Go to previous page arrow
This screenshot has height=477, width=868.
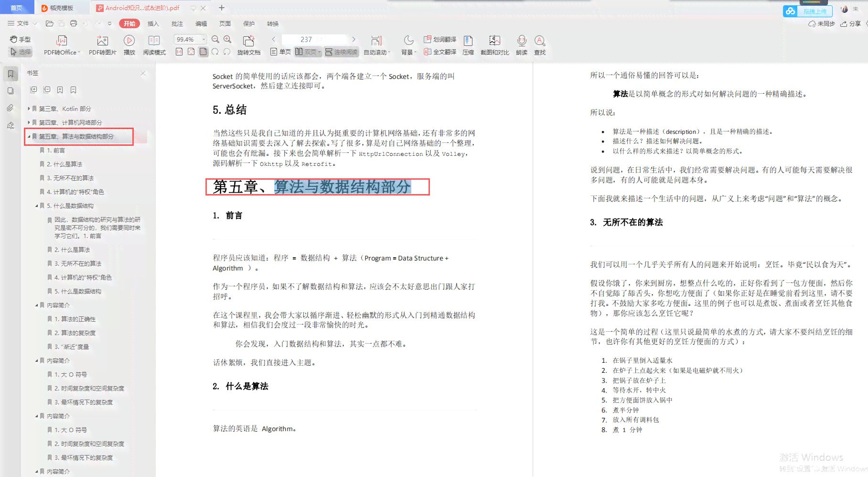coord(273,39)
